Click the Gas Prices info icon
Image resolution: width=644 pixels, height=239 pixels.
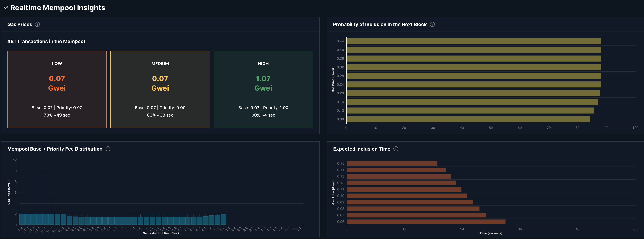pyautogui.click(x=37, y=24)
